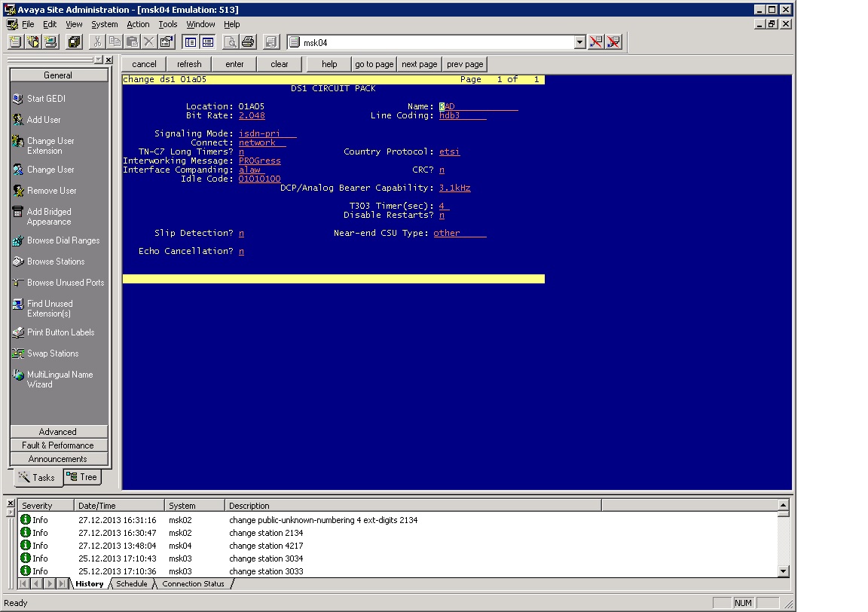Collapse the General task group

point(59,75)
